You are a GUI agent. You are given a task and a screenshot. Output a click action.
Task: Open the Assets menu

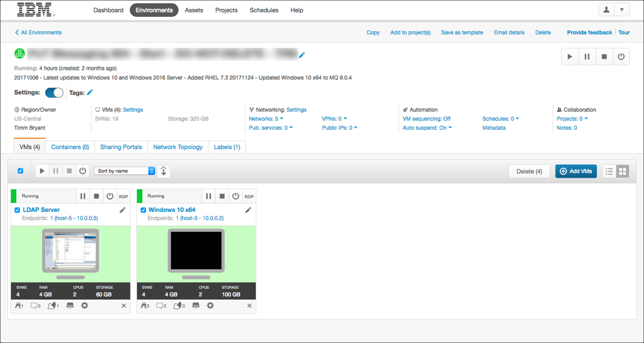194,10
